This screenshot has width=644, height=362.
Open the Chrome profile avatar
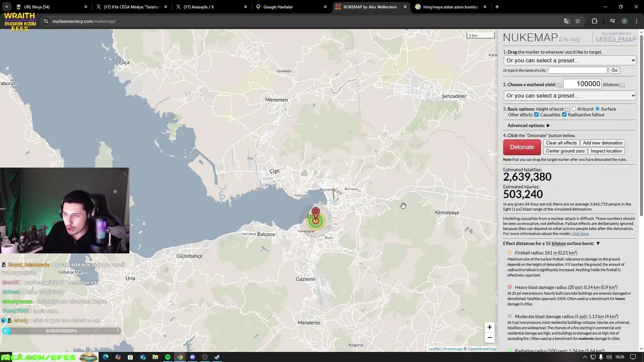point(624,21)
